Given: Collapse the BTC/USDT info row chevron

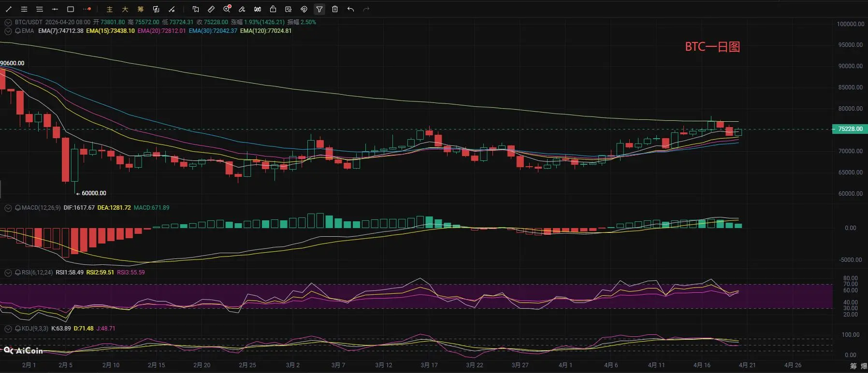Looking at the screenshot, I should (x=8, y=22).
